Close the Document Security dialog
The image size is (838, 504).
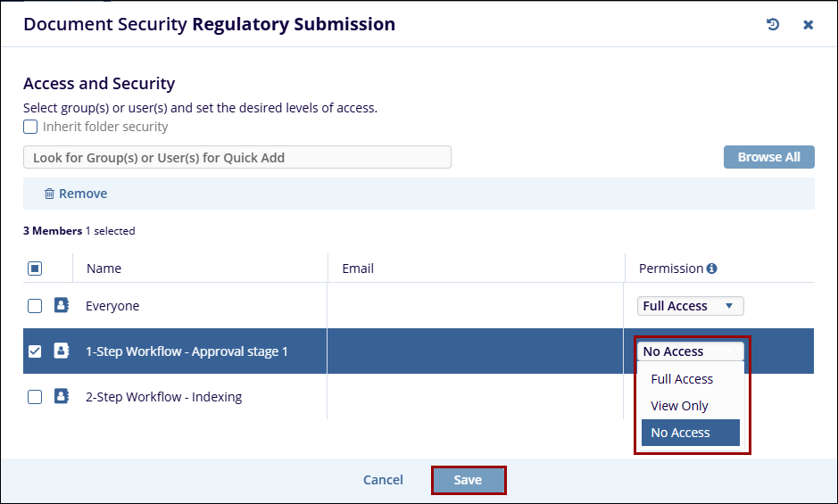808,25
